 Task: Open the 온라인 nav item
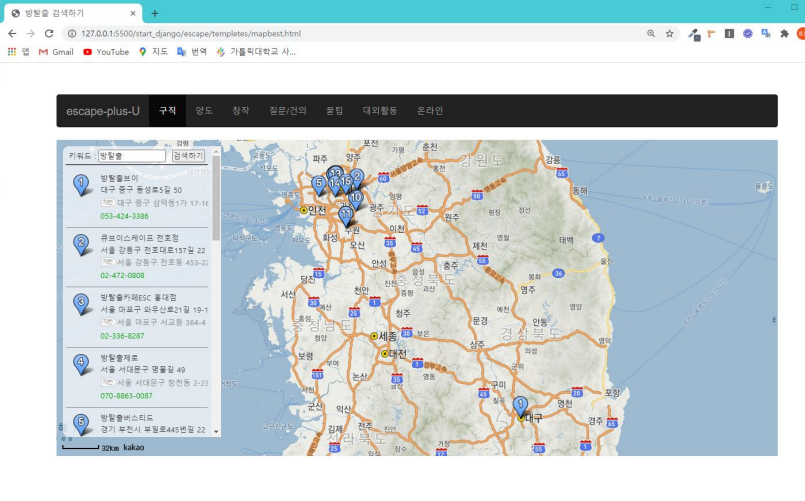click(430, 111)
